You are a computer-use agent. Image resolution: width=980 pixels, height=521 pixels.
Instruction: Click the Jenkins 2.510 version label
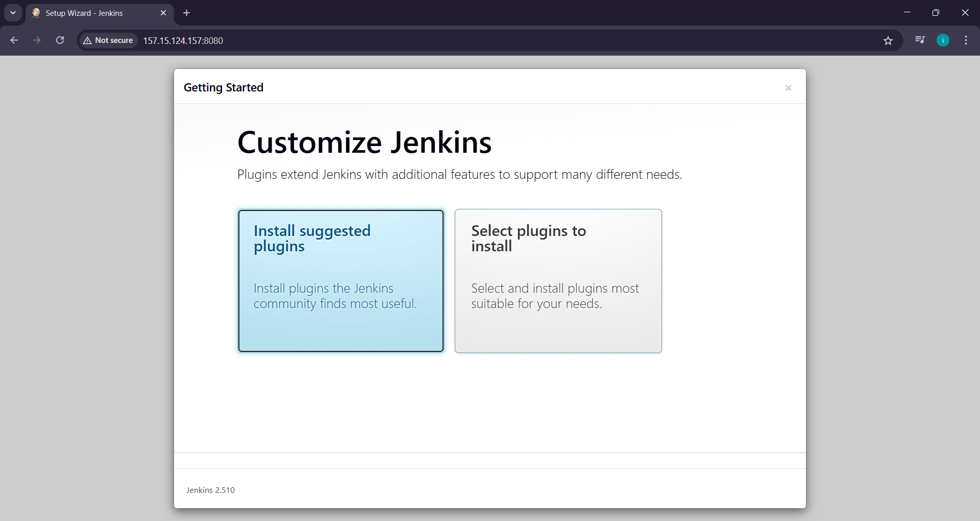click(210, 490)
